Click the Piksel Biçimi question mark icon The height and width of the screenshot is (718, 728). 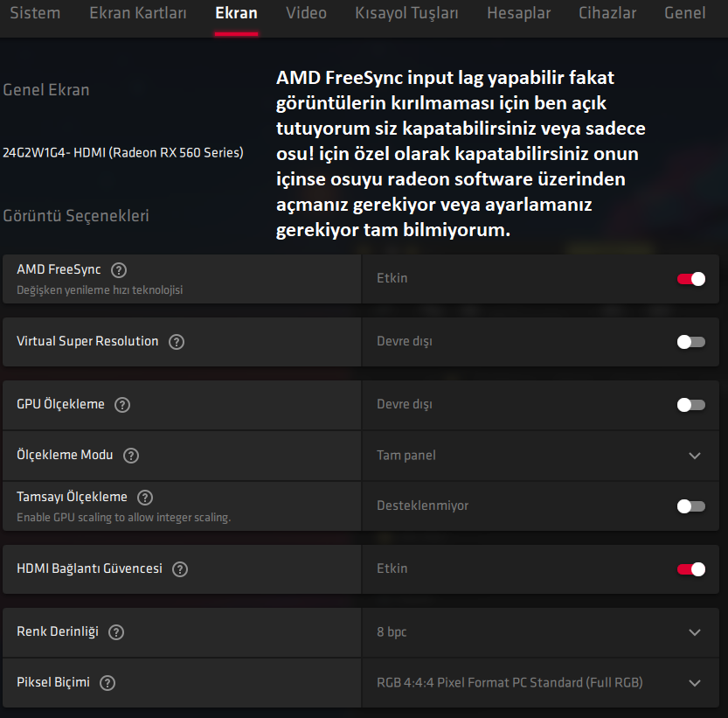107,683
